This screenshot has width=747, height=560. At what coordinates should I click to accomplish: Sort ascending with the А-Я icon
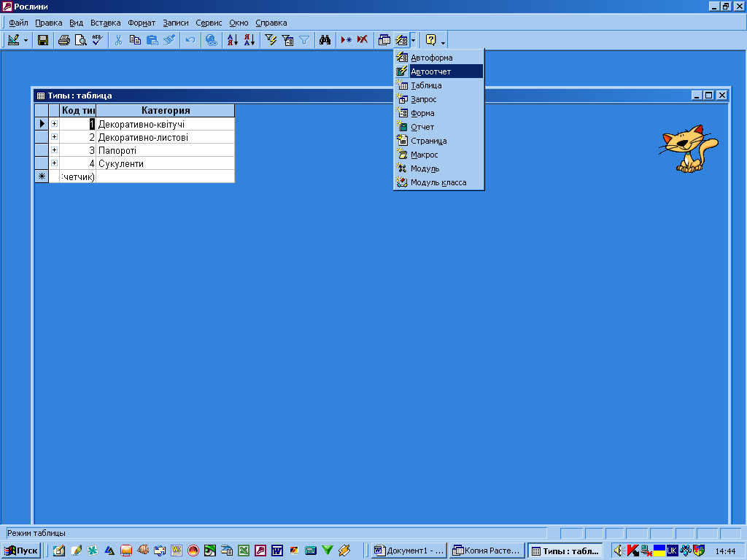click(233, 40)
